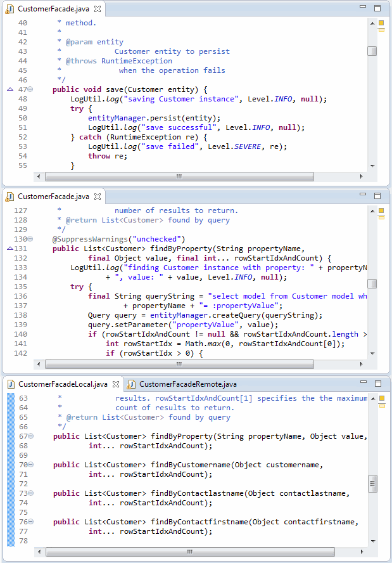
Task: Collapse findByCustomername declaration at line 70
Action: (x=30, y=465)
